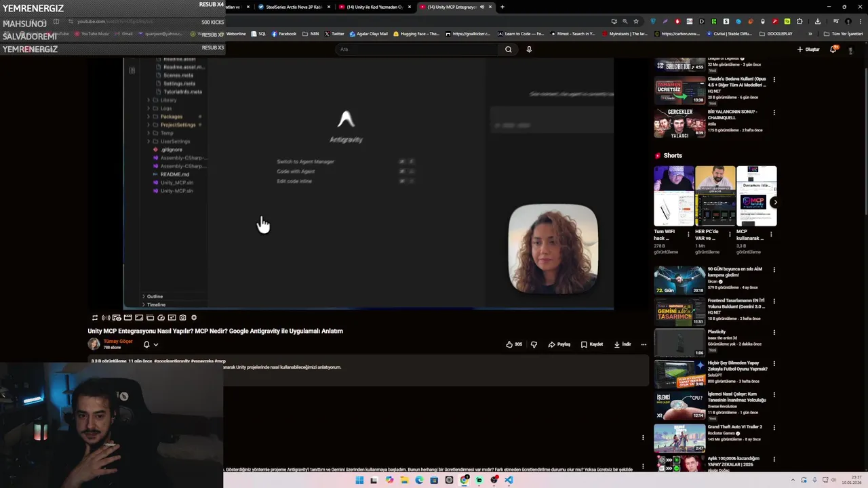Image resolution: width=868 pixels, height=488 pixels.
Task: Click the taskbar clock showing 23:37
Action: [x=851, y=480]
